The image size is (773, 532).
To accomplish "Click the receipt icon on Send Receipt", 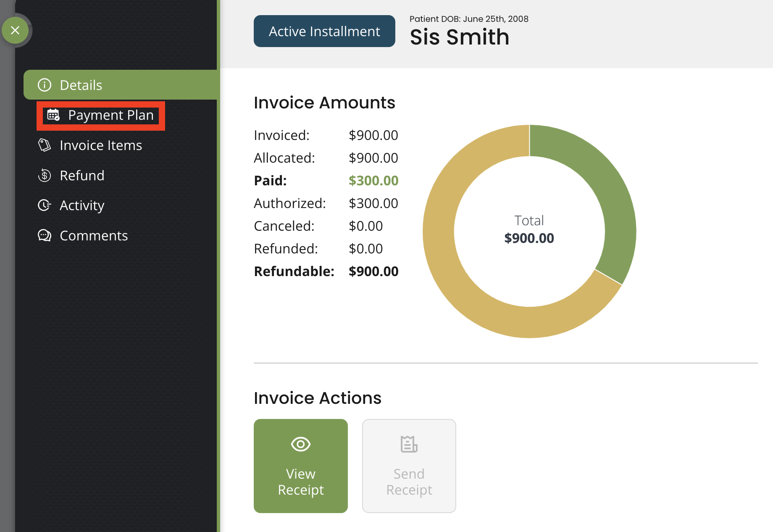I will point(409,444).
